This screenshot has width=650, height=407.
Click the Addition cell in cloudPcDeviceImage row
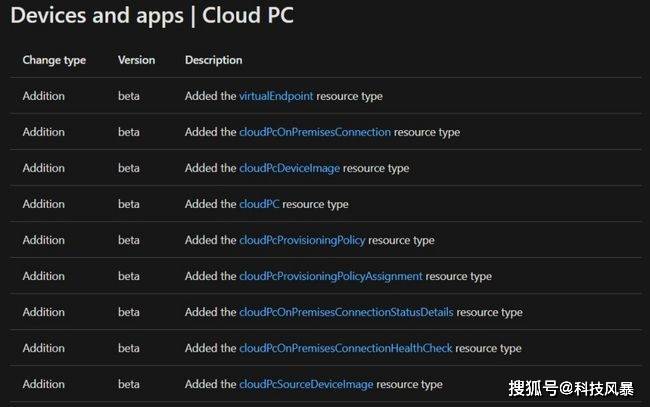tap(44, 168)
